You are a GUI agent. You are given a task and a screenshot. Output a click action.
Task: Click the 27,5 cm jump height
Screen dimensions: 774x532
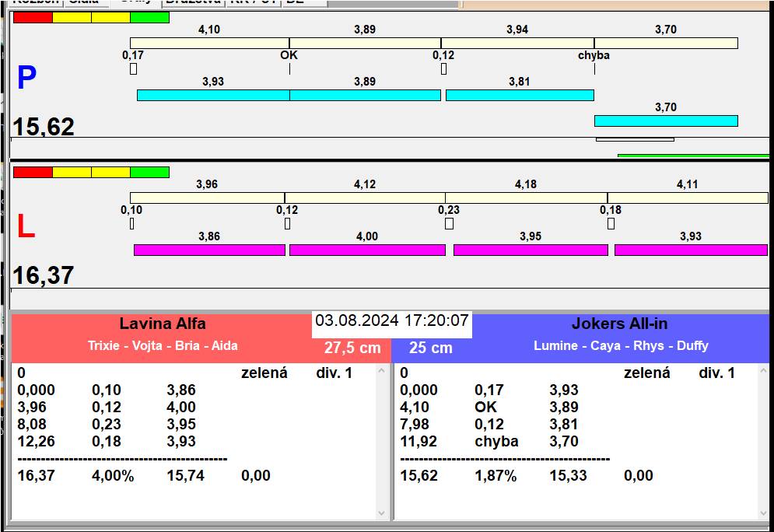352,348
